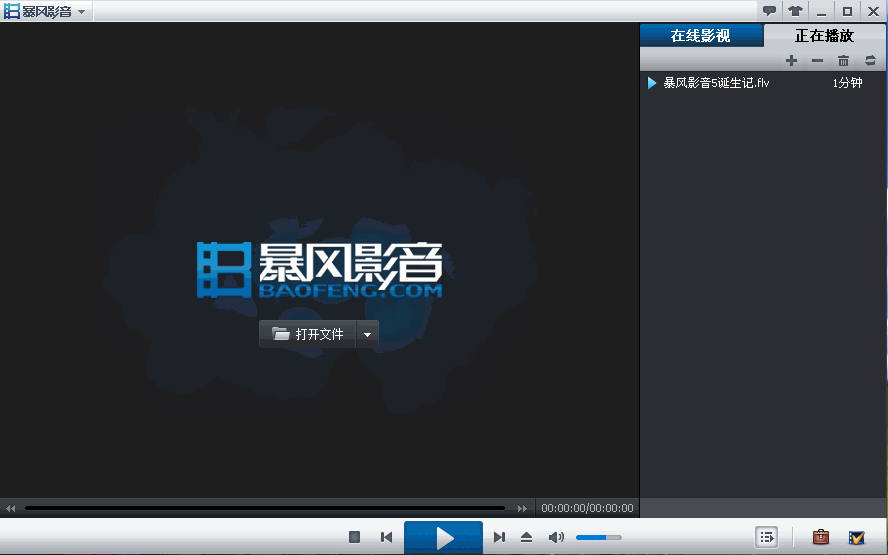
Task: Maximize the player window
Action: click(x=847, y=11)
